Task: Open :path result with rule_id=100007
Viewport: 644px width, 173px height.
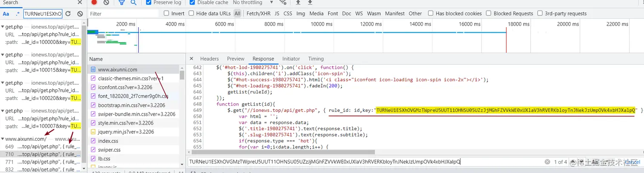Action: (x=43, y=126)
